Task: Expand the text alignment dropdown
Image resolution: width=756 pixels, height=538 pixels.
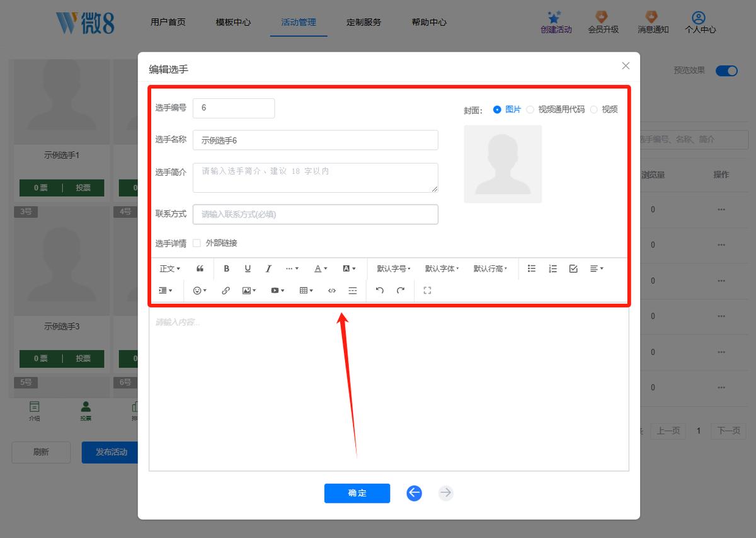Action: [597, 269]
